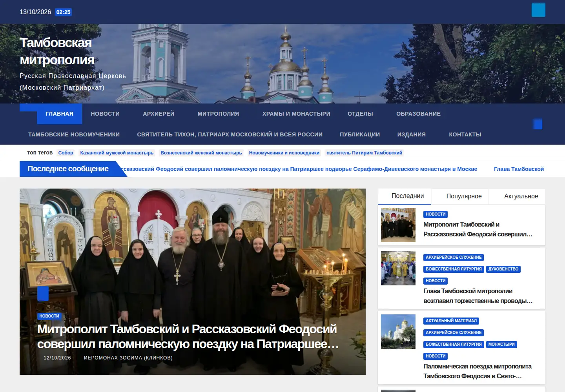Screen dimensions: 565x392
Task: Open СВЯТИТЕЛЬ ТИХОН, ПАТРИАРХ МОСКОВСКИЙ menu item
Action: 230,134
